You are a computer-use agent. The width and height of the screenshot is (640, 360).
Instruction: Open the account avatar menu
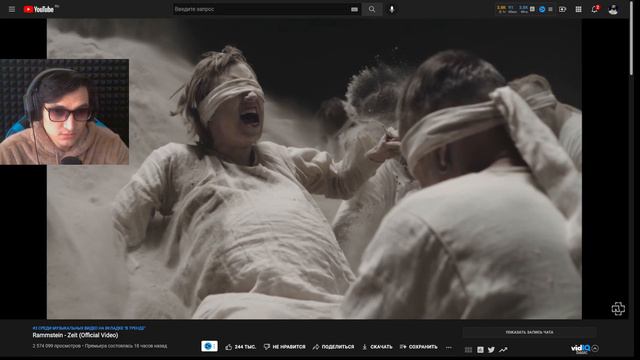[x=613, y=9]
